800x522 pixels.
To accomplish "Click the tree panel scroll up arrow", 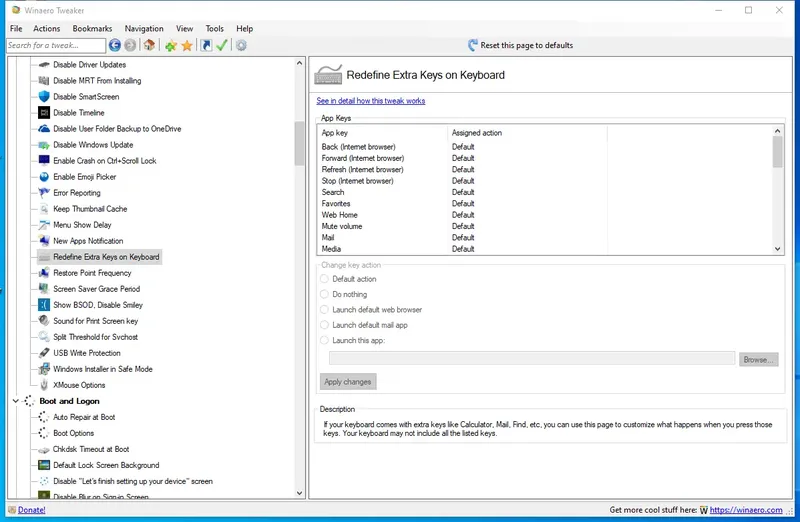I will tap(299, 63).
